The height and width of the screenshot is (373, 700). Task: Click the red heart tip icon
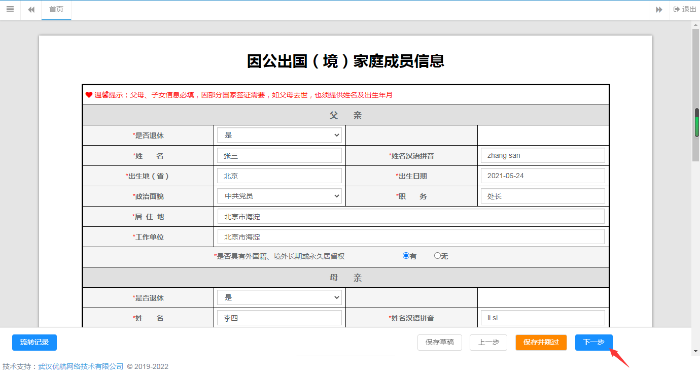tap(89, 95)
